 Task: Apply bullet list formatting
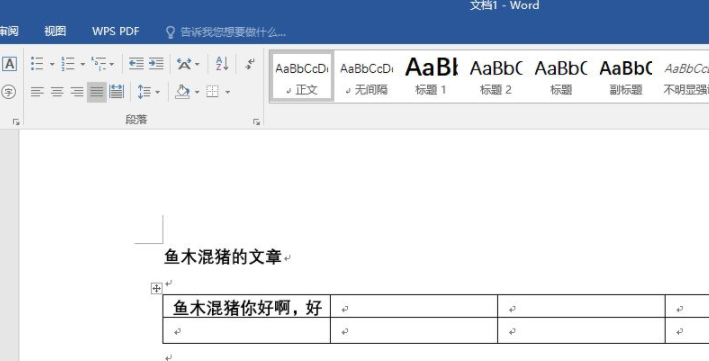pyautogui.click(x=37, y=64)
